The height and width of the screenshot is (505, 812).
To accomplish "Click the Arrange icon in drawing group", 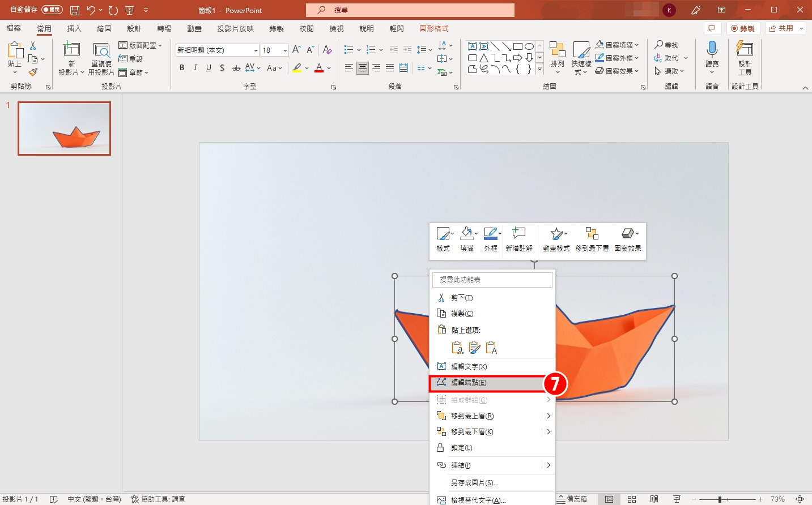I will 558,50.
